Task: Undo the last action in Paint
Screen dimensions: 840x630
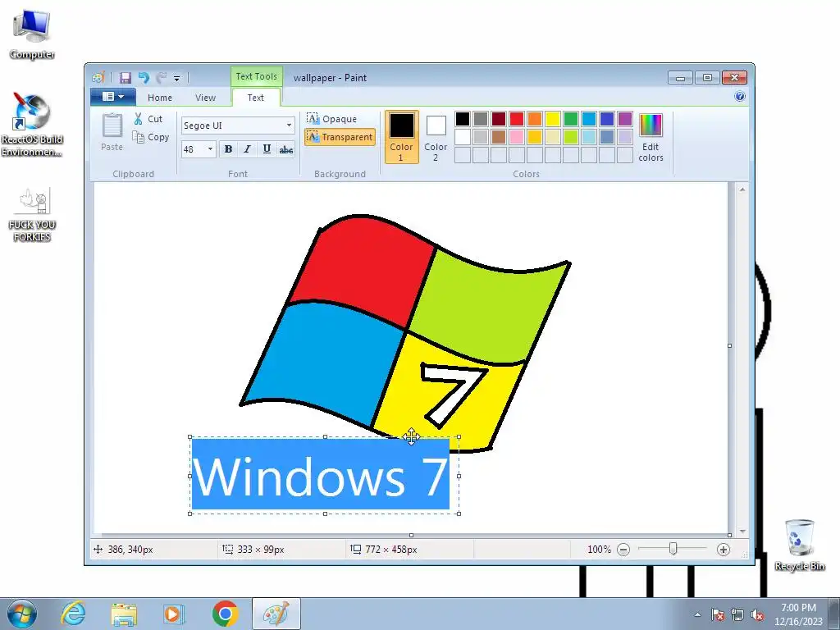Action: tap(143, 78)
